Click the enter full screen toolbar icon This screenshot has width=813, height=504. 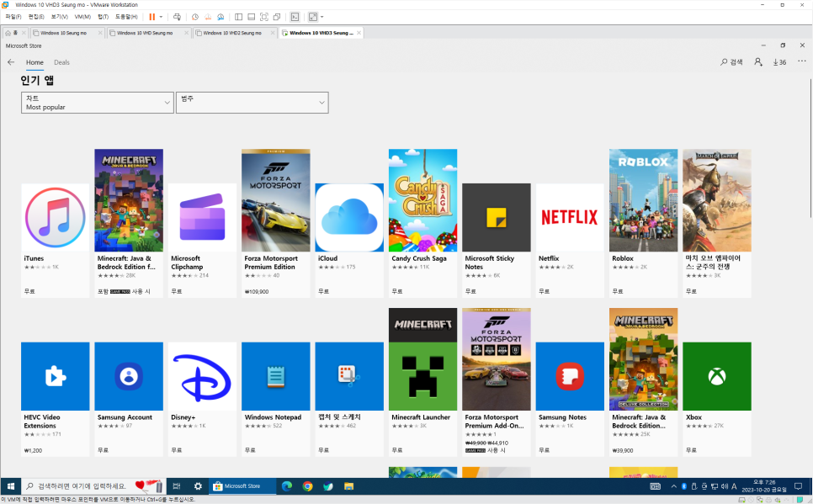[264, 17]
